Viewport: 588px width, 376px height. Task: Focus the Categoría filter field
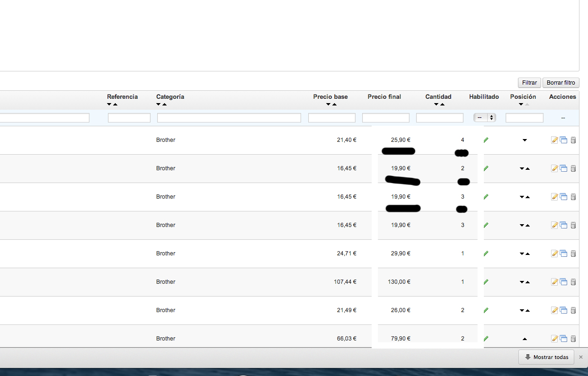[x=229, y=118]
